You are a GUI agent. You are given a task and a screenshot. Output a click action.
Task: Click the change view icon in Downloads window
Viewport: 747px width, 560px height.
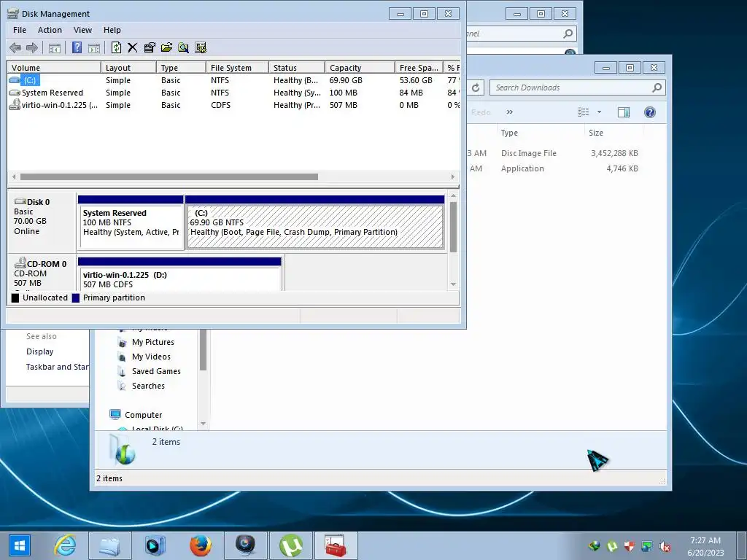584,112
